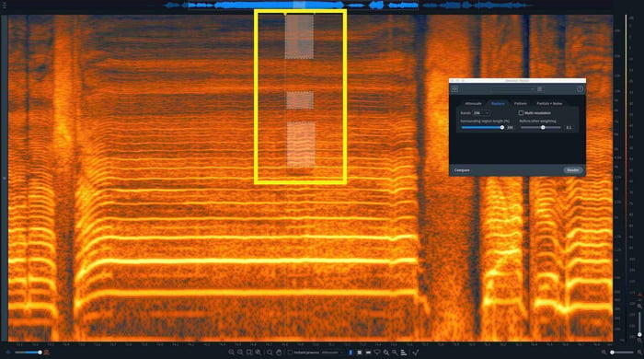Click the spectrogram icon beside the opacity slider
The width and height of the screenshot is (644, 359).
(x=47, y=353)
